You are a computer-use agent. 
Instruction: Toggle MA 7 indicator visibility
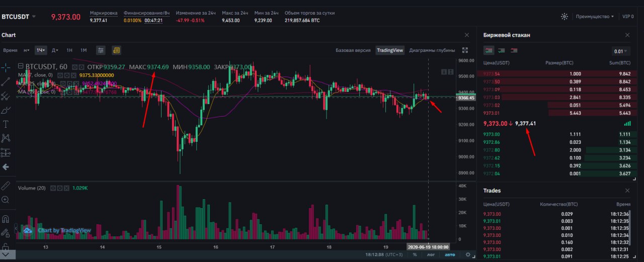click(x=60, y=75)
